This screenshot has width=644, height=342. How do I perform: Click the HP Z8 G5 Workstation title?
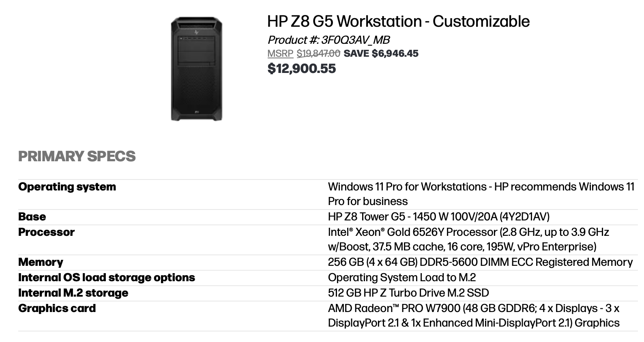click(398, 21)
